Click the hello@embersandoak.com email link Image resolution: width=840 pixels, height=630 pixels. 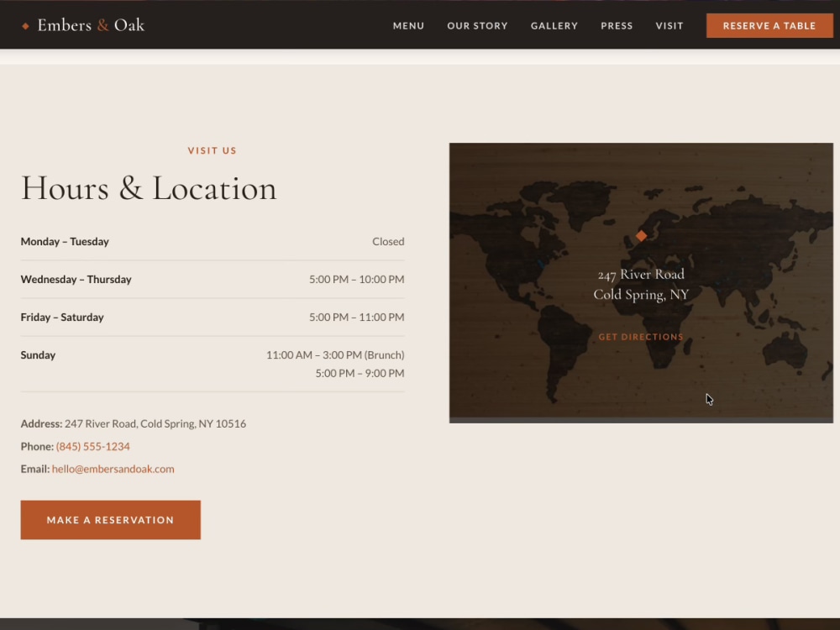click(x=113, y=469)
